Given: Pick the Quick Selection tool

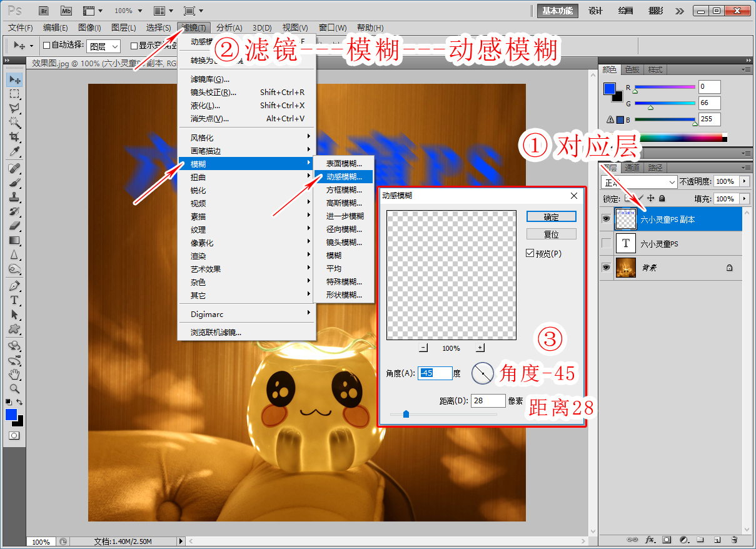Looking at the screenshot, I should [14, 123].
